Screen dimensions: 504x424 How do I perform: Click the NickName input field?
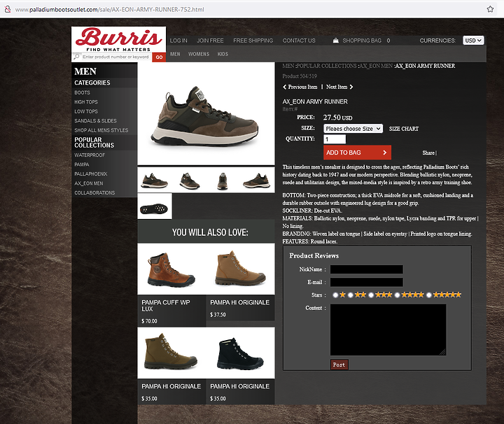coord(366,269)
